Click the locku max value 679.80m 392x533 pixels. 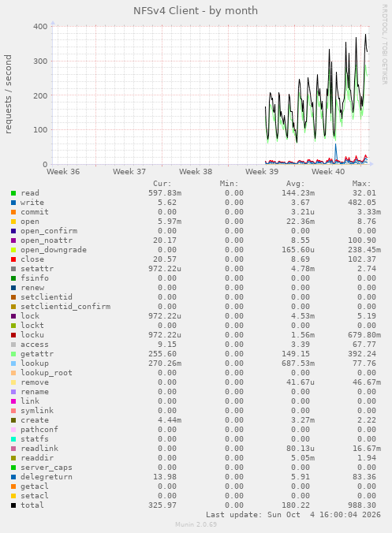tap(364, 335)
